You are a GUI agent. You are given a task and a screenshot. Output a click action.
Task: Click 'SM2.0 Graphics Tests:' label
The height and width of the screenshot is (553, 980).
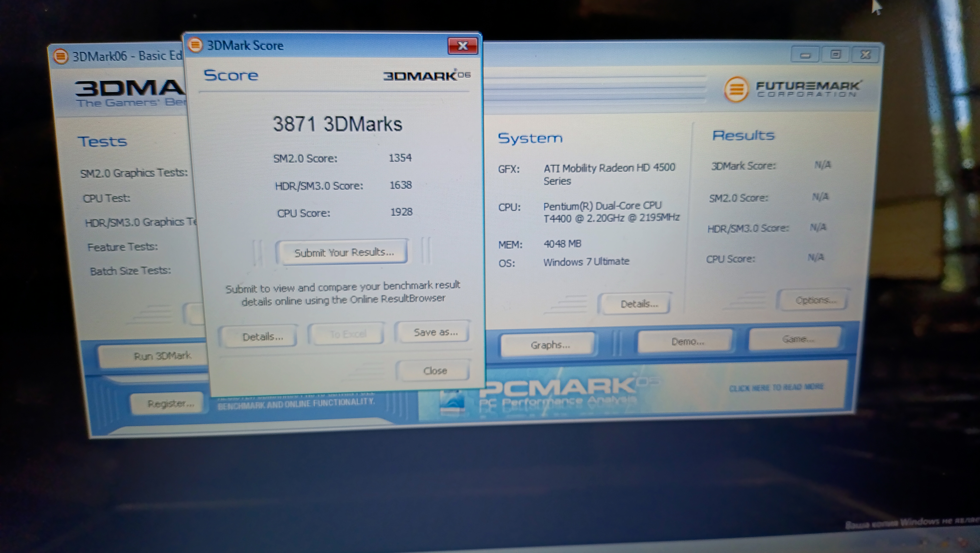[x=134, y=173]
